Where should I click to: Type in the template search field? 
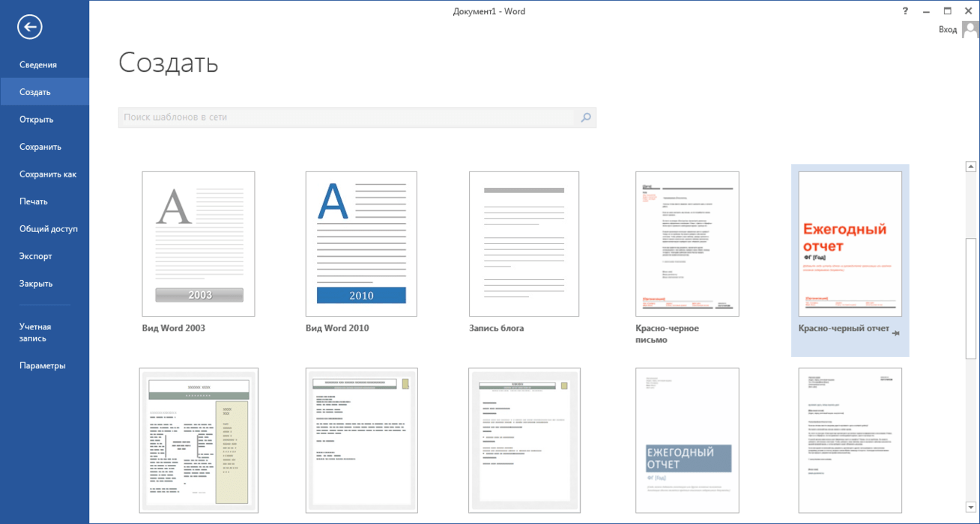(346, 118)
